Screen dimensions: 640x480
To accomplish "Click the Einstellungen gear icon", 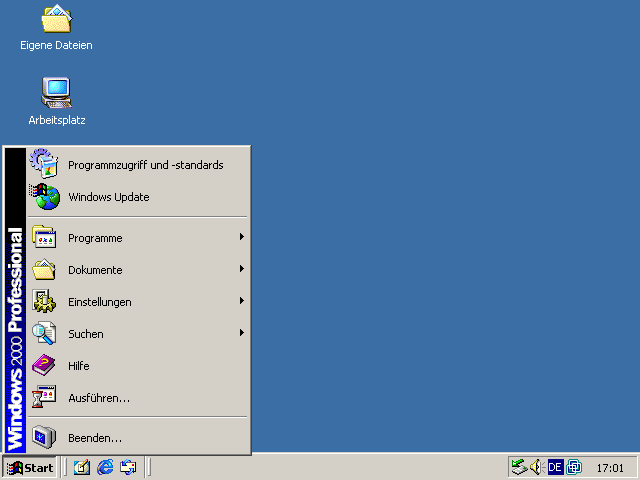I will tap(44, 301).
